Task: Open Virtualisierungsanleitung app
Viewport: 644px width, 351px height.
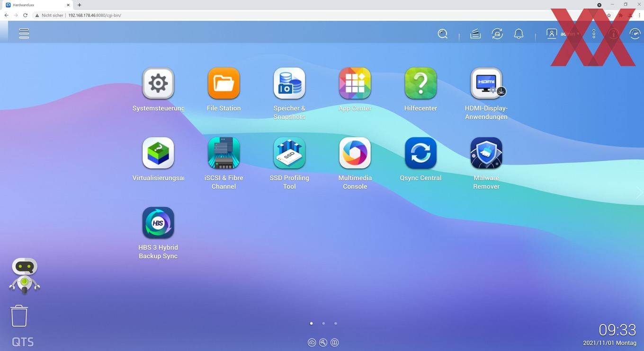Action: click(158, 153)
